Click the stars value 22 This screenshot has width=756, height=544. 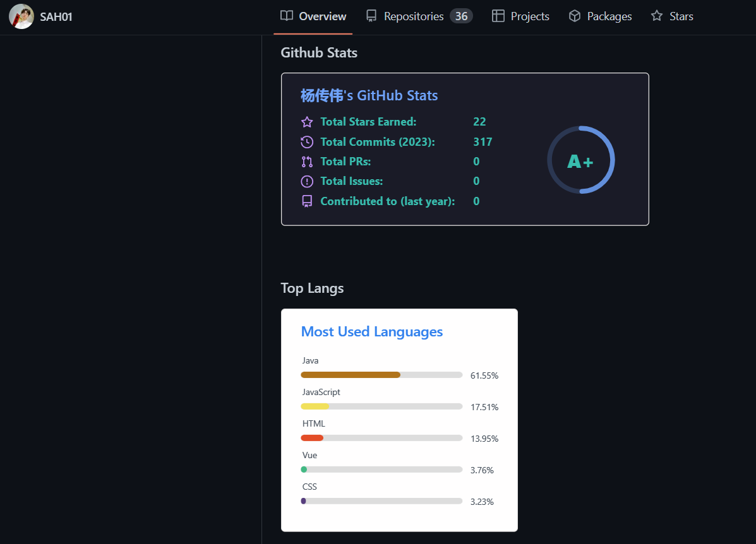[x=480, y=122]
